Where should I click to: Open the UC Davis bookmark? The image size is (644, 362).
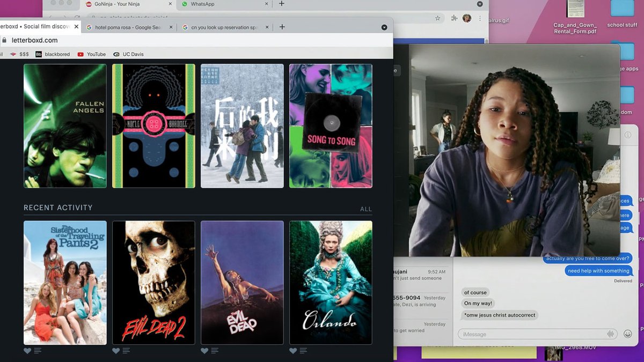point(128,54)
